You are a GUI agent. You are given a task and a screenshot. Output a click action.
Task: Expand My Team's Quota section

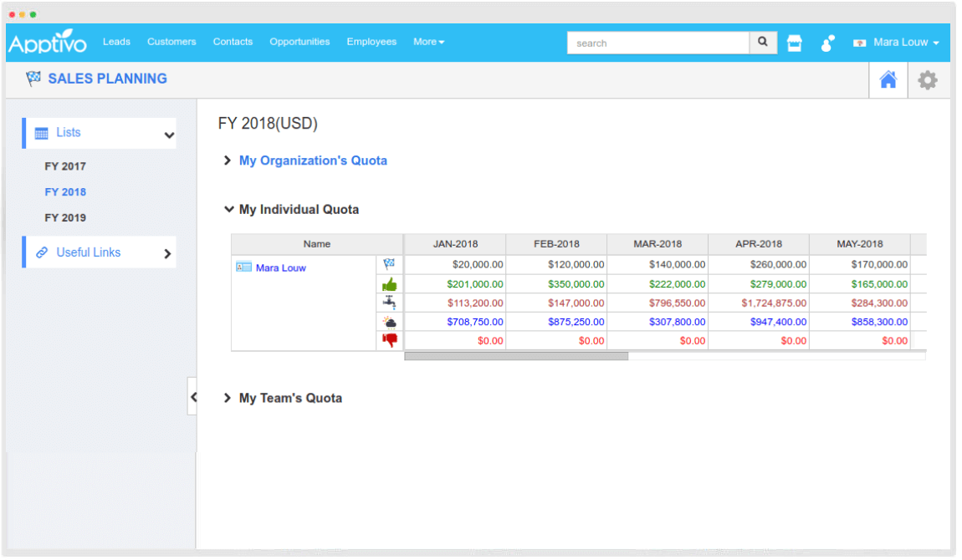289,399
